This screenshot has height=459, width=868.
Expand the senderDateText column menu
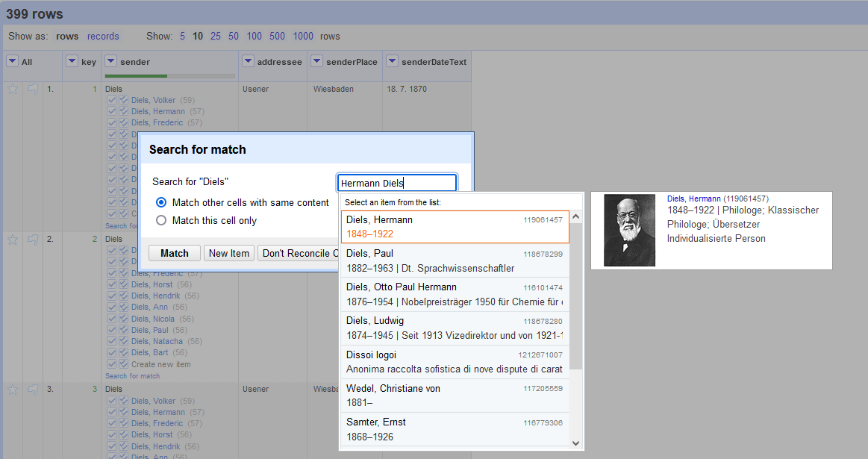click(392, 61)
